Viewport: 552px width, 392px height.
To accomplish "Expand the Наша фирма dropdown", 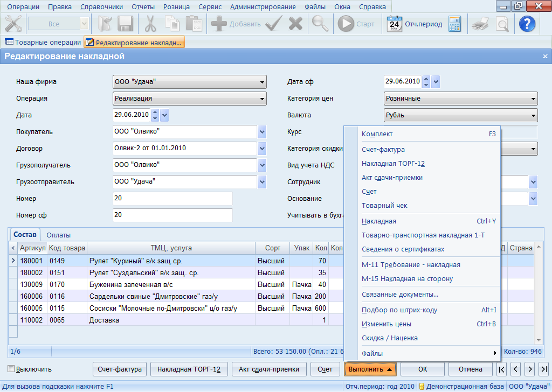I will coord(263,82).
